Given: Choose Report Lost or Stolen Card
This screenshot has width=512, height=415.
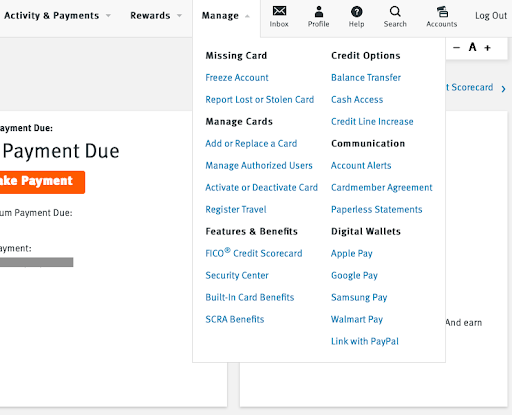Looking at the screenshot, I should click(x=260, y=100).
